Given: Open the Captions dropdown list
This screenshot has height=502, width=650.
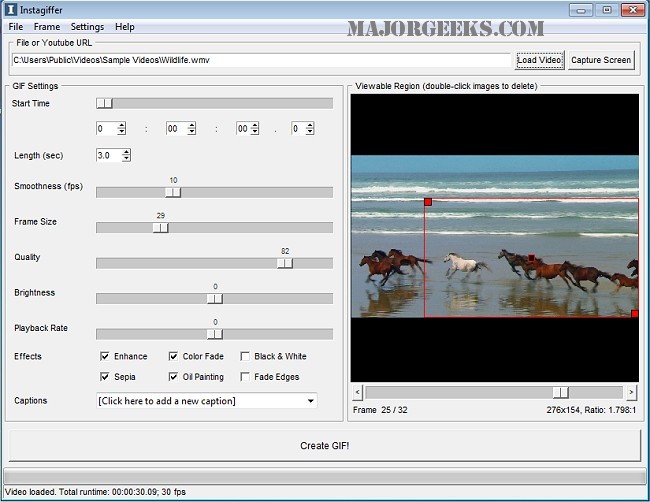Looking at the screenshot, I should click(310, 401).
